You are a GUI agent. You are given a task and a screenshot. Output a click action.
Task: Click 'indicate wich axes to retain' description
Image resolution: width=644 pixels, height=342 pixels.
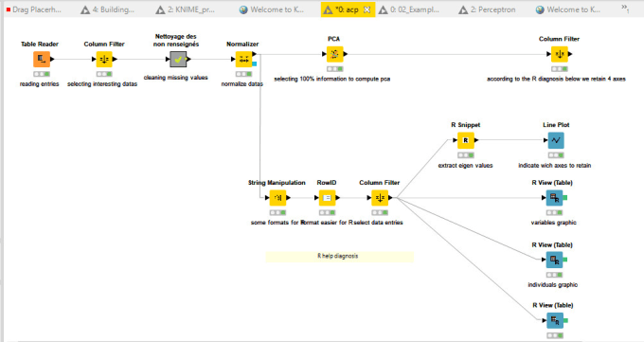point(554,166)
